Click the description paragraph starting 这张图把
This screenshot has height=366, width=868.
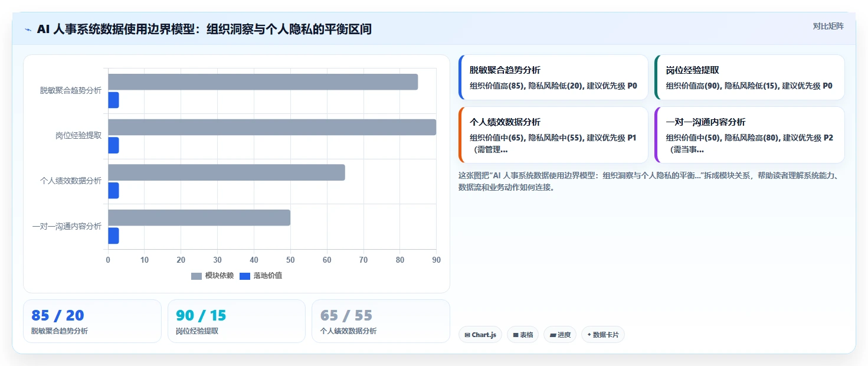tap(649, 182)
